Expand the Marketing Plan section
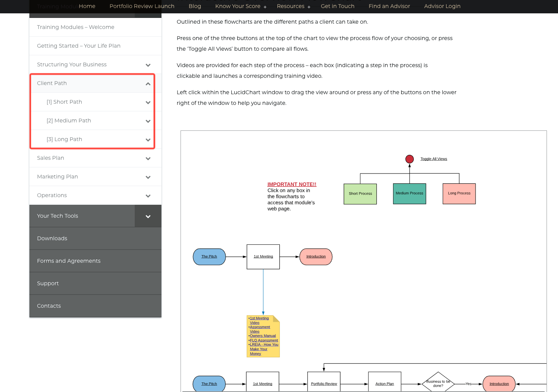This screenshot has height=392, width=558. click(148, 177)
